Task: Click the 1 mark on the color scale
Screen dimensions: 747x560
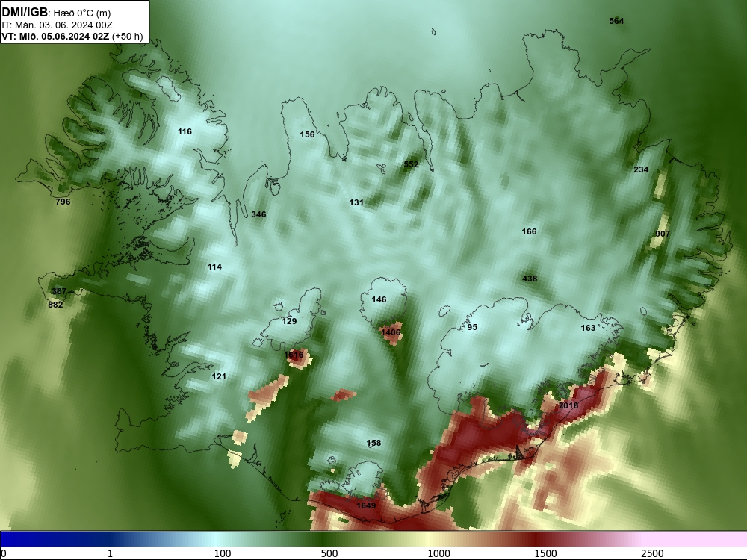Action: [x=110, y=553]
